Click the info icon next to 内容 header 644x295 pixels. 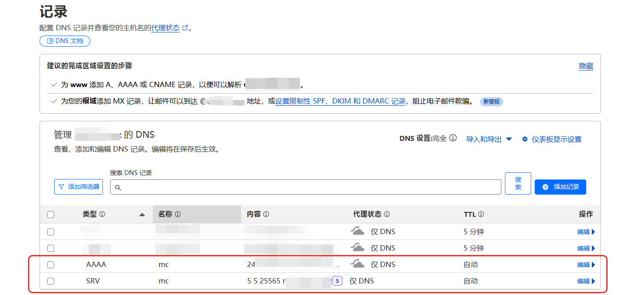[266, 214]
